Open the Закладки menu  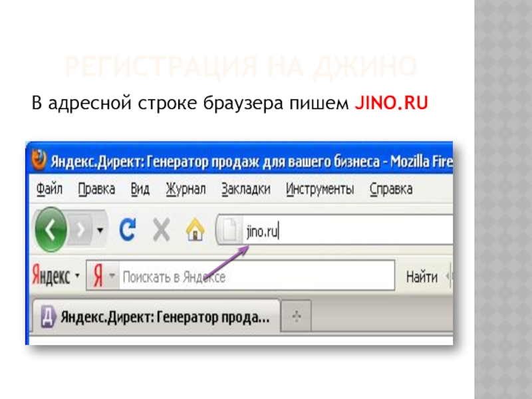coord(246,189)
